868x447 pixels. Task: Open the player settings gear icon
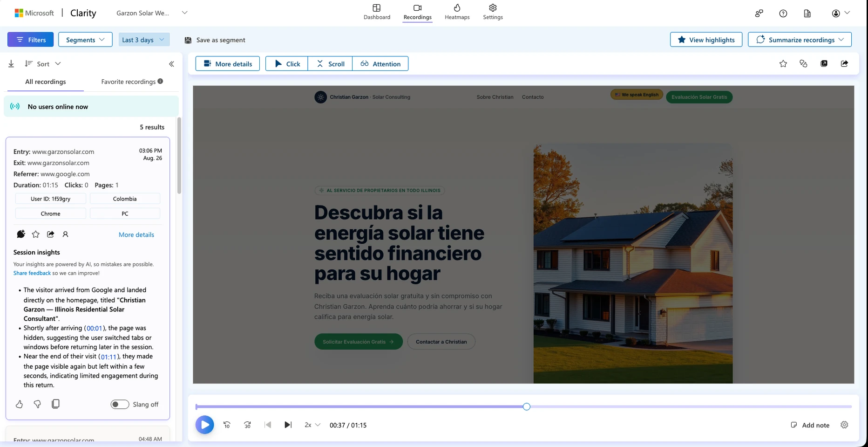coord(844,425)
